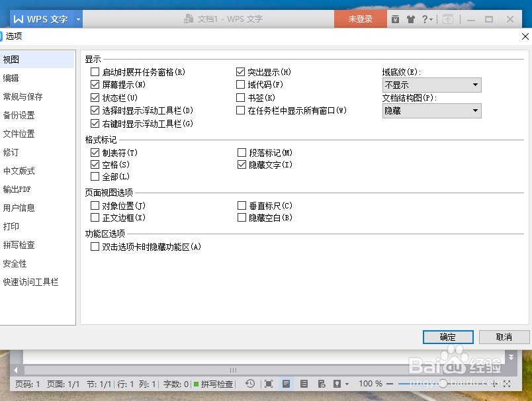The image size is (532, 401).
Task: Uncheck 突出显示(H)
Action: pos(240,72)
